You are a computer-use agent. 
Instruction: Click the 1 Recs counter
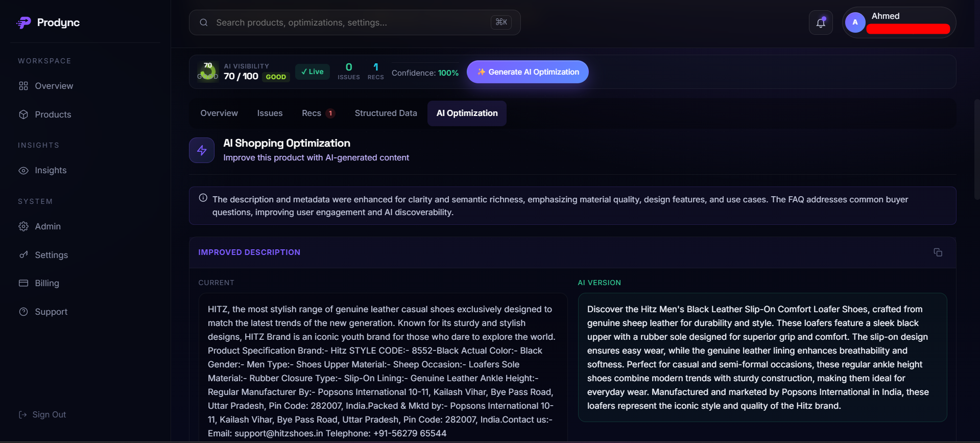pyautogui.click(x=375, y=72)
